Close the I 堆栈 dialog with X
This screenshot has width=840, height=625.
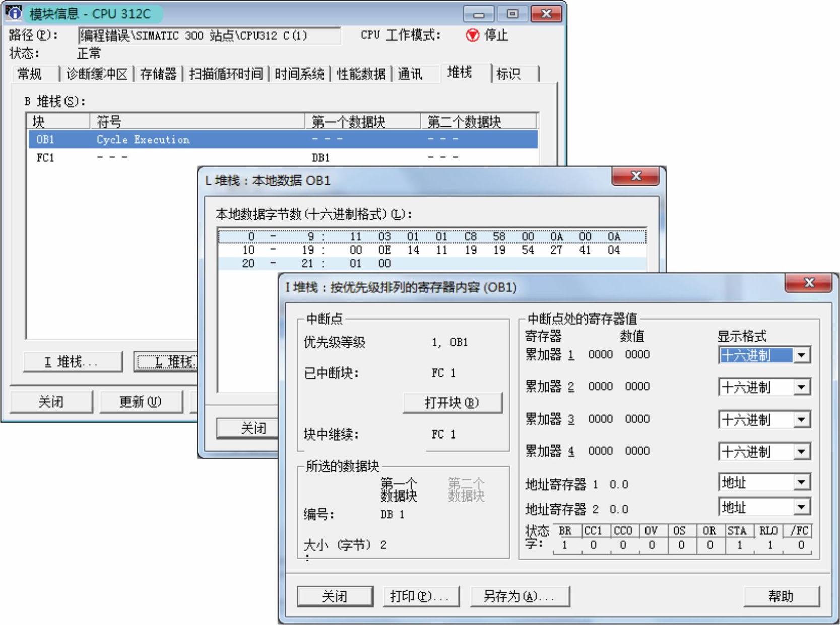click(809, 283)
